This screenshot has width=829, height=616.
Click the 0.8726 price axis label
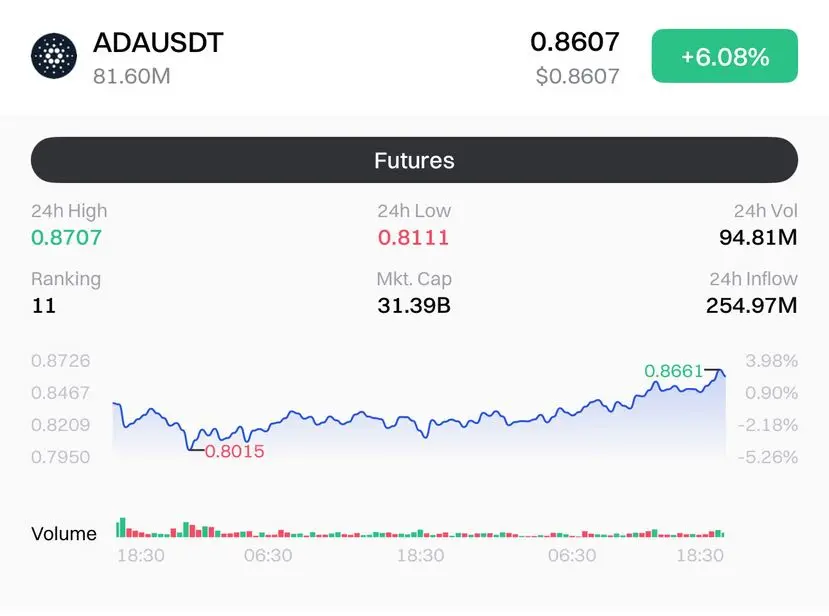click(60, 361)
